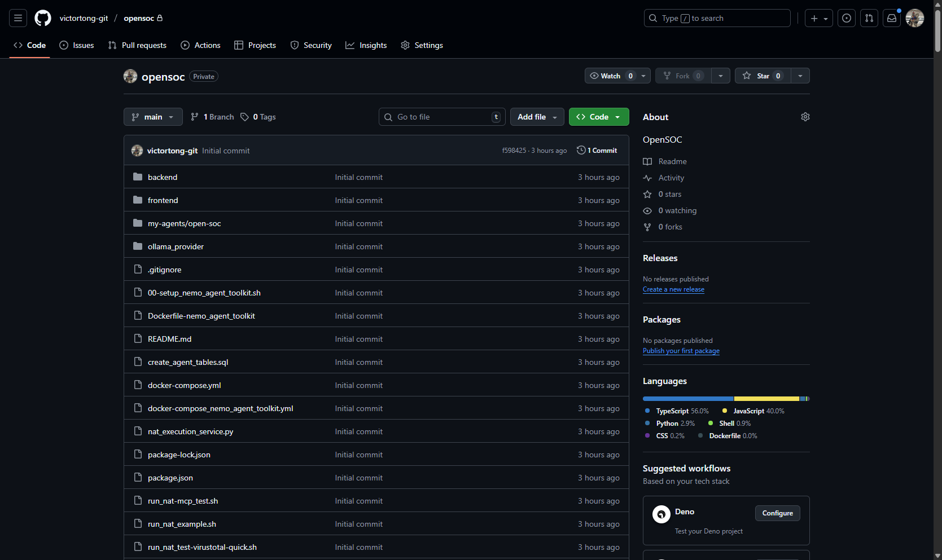Click Publish your first package link
The height and width of the screenshot is (560, 942).
[681, 351]
